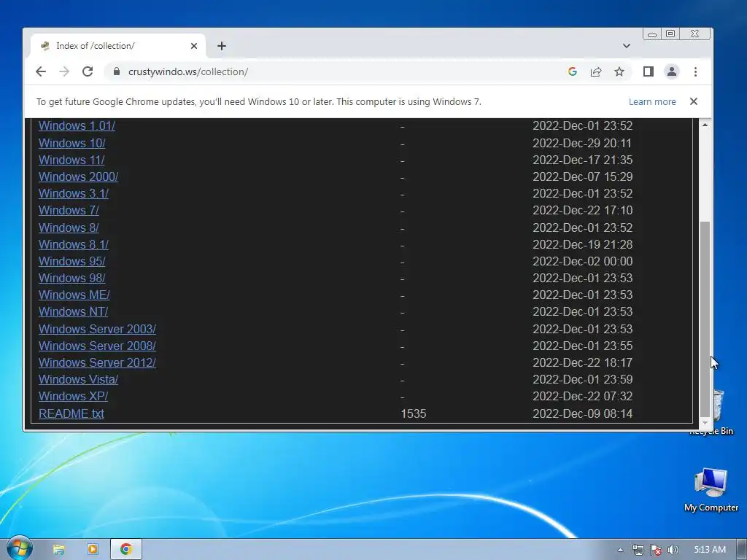Click the date 2022-Dec-29 20:11
The image size is (747, 560).
pyautogui.click(x=581, y=143)
